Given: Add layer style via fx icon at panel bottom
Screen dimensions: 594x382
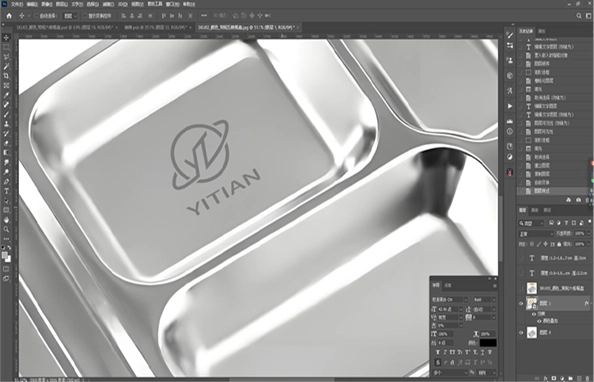Looking at the screenshot, I should (x=546, y=378).
